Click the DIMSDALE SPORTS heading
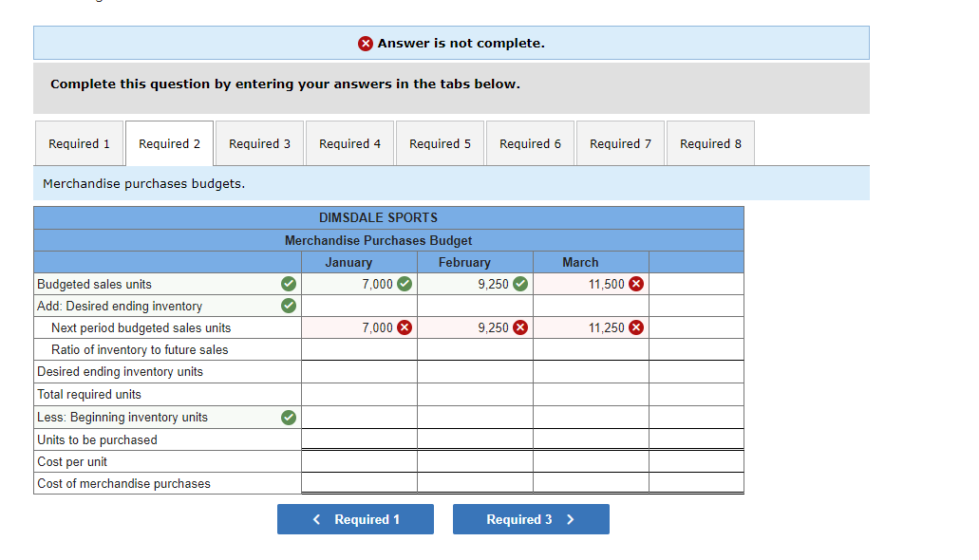Screen dimensions: 979x560 (378, 218)
